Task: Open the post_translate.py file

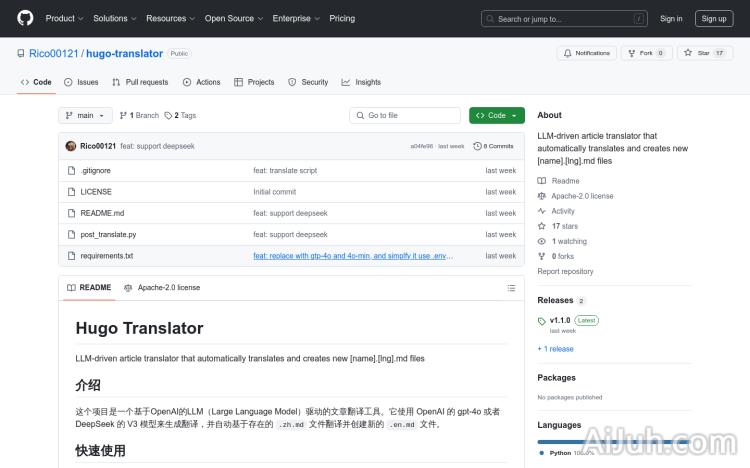Action: click(108, 234)
